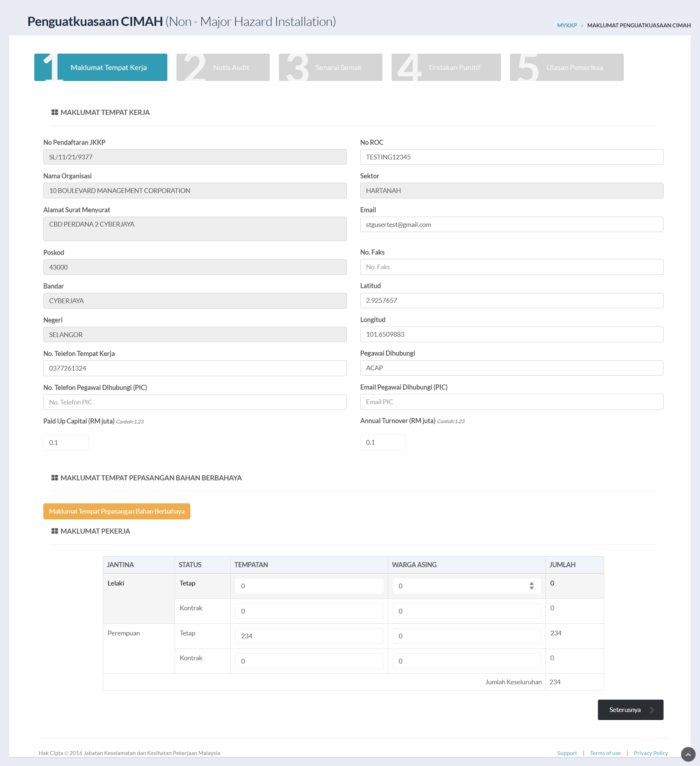Open the Support footer link
700x766 pixels.
tap(567, 753)
